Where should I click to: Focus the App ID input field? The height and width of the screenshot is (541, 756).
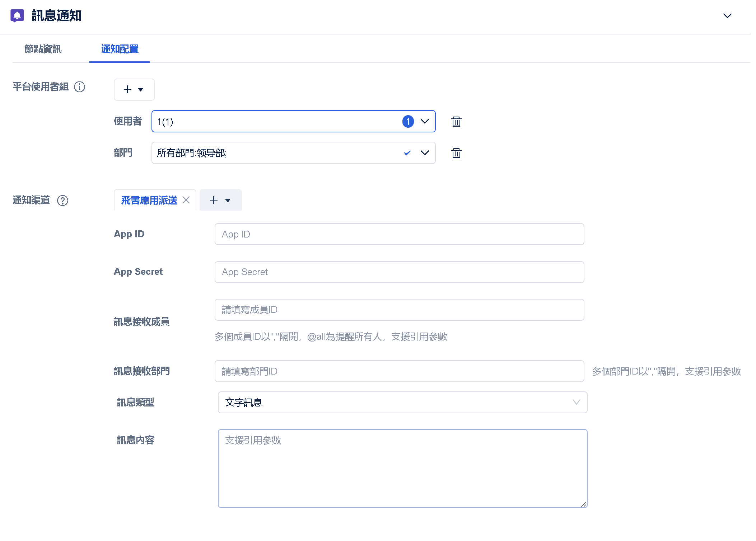coord(399,234)
